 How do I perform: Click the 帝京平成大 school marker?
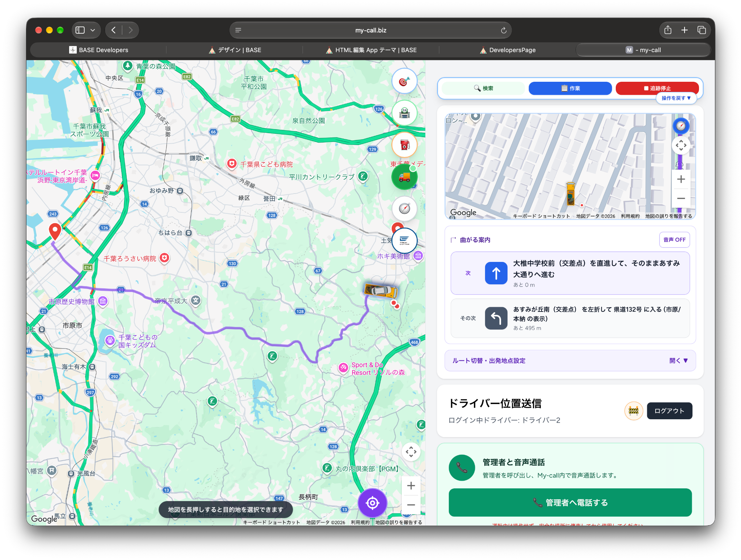[x=196, y=300]
